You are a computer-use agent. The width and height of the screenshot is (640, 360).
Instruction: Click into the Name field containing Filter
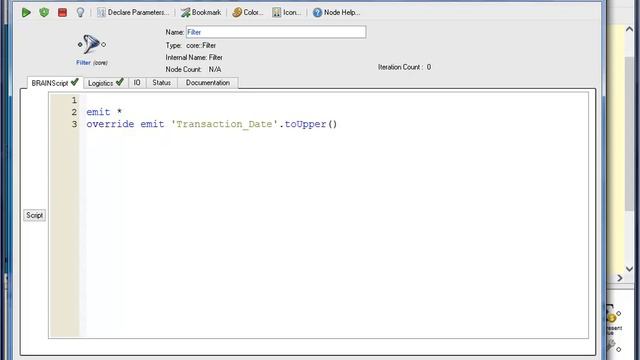[x=276, y=32]
